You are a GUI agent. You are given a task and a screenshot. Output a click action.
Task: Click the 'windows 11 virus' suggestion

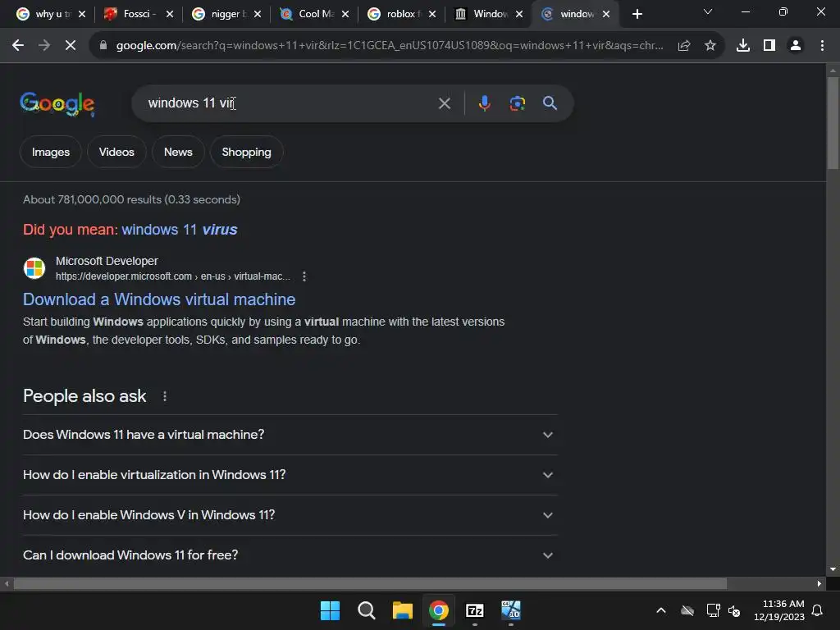point(180,230)
